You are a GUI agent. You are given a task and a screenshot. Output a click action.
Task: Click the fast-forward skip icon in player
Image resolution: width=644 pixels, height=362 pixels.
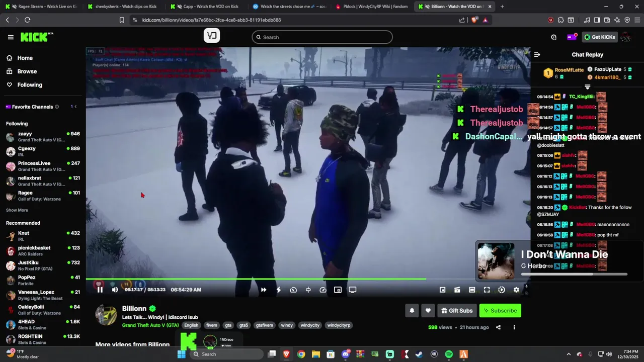coord(263,290)
